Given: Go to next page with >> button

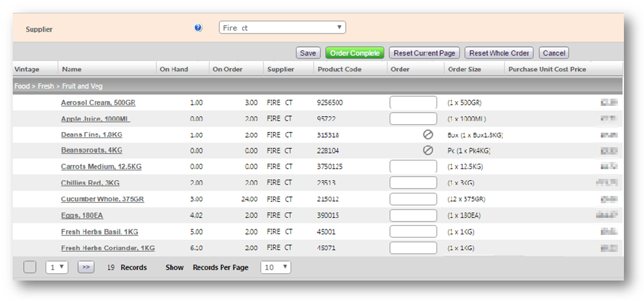Looking at the screenshot, I should click(86, 267).
